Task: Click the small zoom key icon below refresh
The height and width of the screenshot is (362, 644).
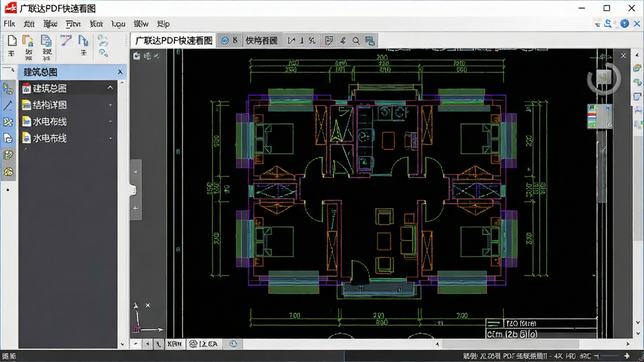Action: (103, 53)
